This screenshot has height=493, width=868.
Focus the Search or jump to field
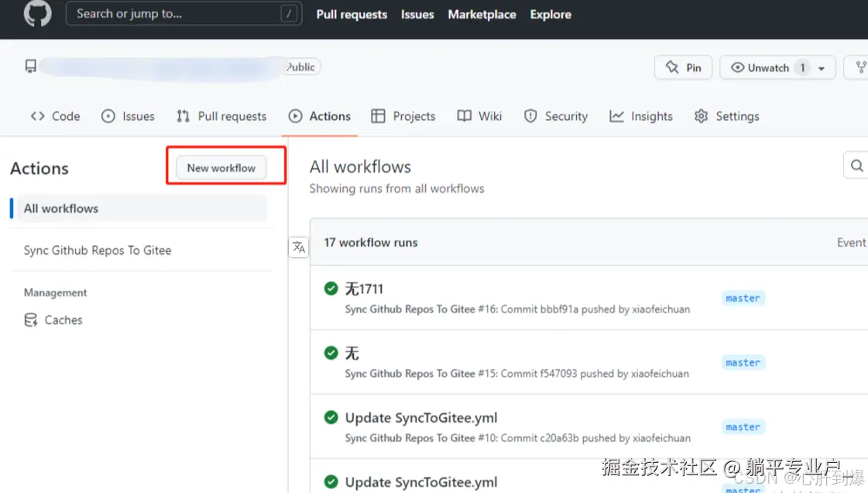(184, 14)
